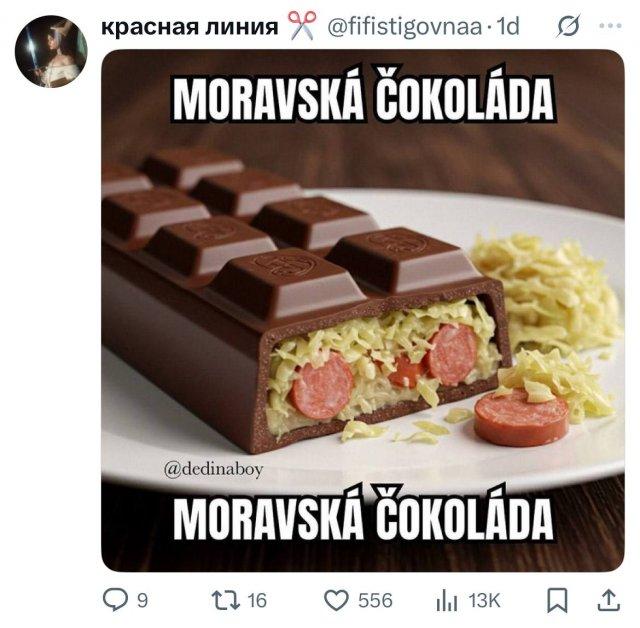Screen dimensions: 640x628
Task: Open profile via name красная линия
Action: click(x=190, y=27)
